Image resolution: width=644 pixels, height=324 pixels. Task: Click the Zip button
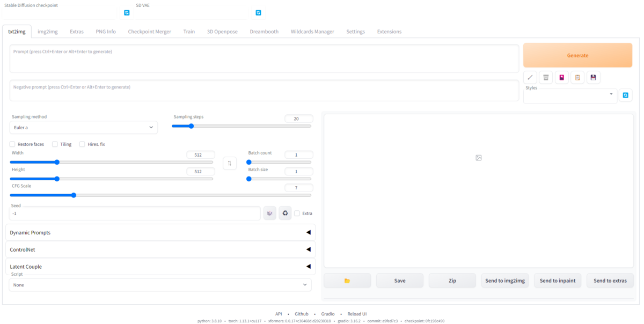[452, 281]
